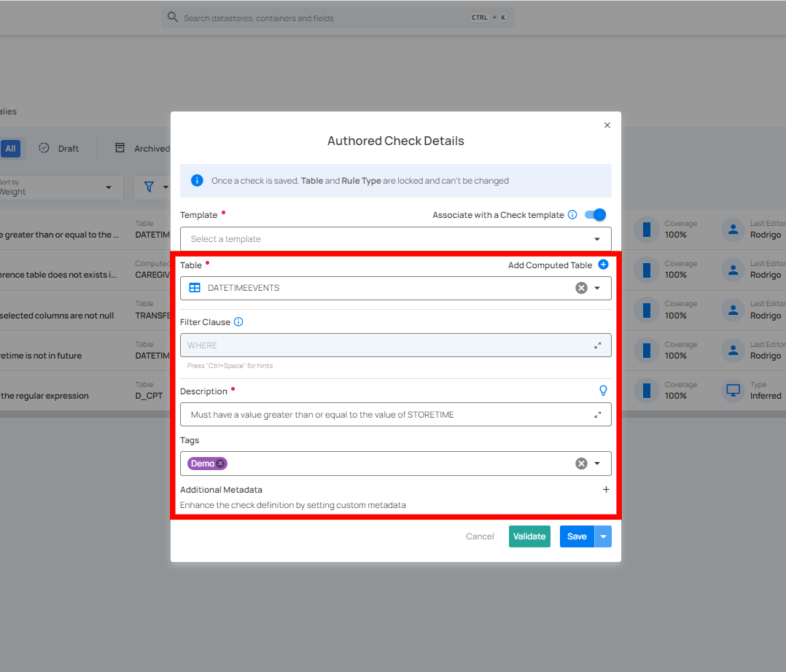Toggle Associate with a Check template switch
The image size is (786, 672).
point(596,215)
